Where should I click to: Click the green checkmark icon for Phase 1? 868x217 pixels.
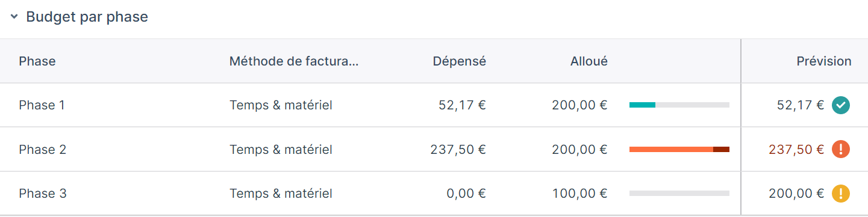click(841, 105)
